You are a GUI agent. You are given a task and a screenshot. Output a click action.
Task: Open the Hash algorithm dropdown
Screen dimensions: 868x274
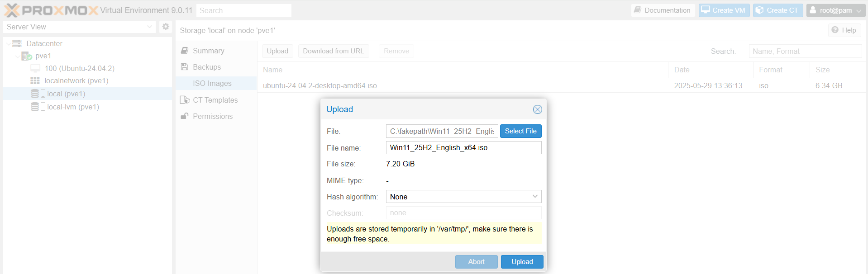coord(535,197)
